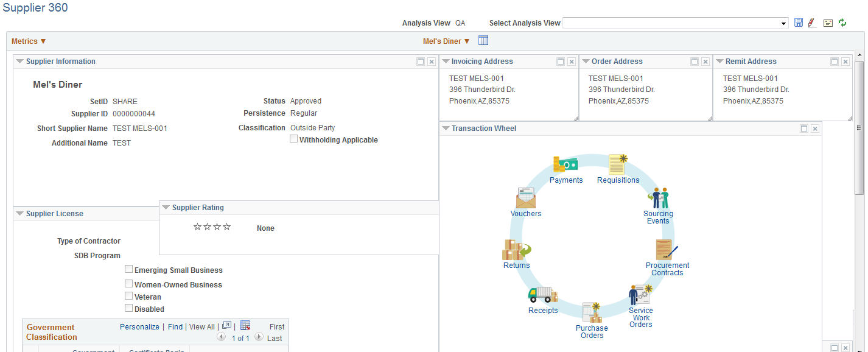Screen dimensions: 868x352
Task: Maximize the Invoicing Address pagelet
Action: click(x=561, y=62)
